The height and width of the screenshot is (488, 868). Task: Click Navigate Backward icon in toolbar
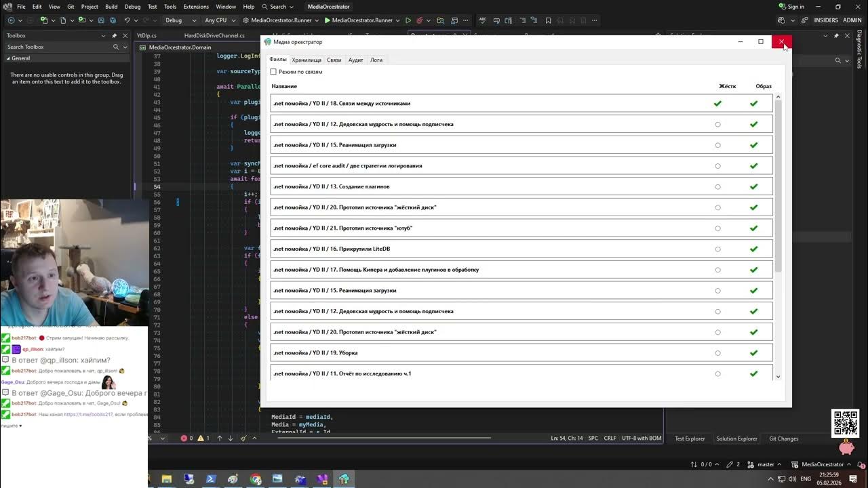[10, 20]
